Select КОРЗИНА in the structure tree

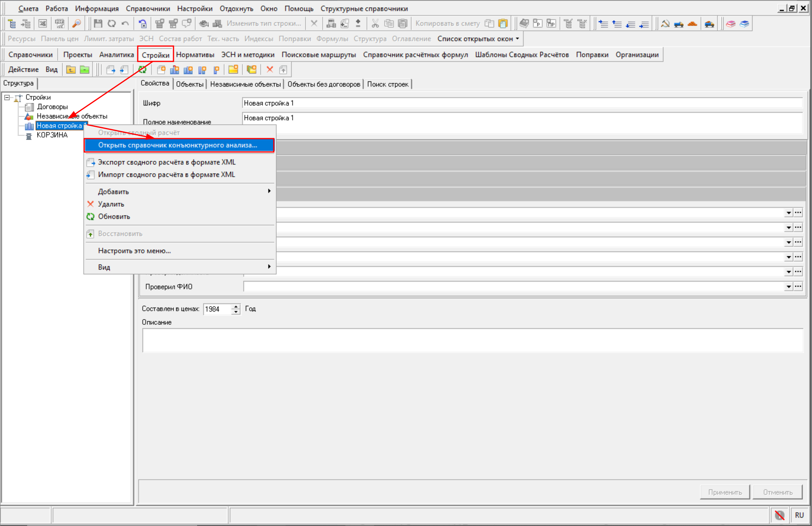tap(52, 135)
